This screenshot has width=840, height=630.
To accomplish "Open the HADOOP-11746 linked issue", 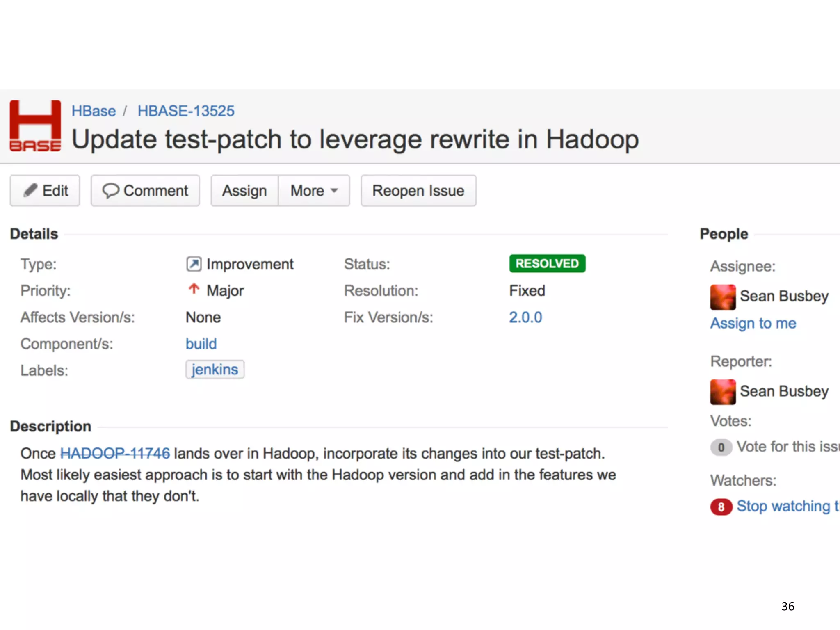I will 115,453.
